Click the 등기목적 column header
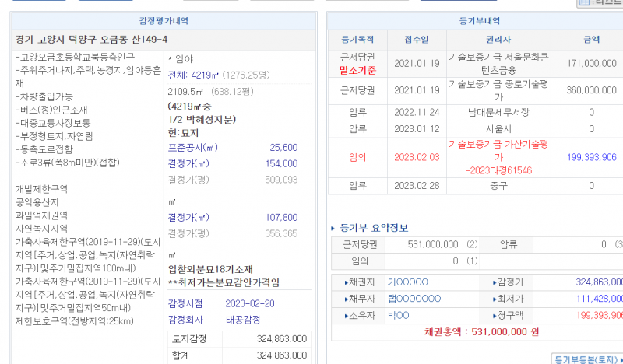 [x=357, y=39]
